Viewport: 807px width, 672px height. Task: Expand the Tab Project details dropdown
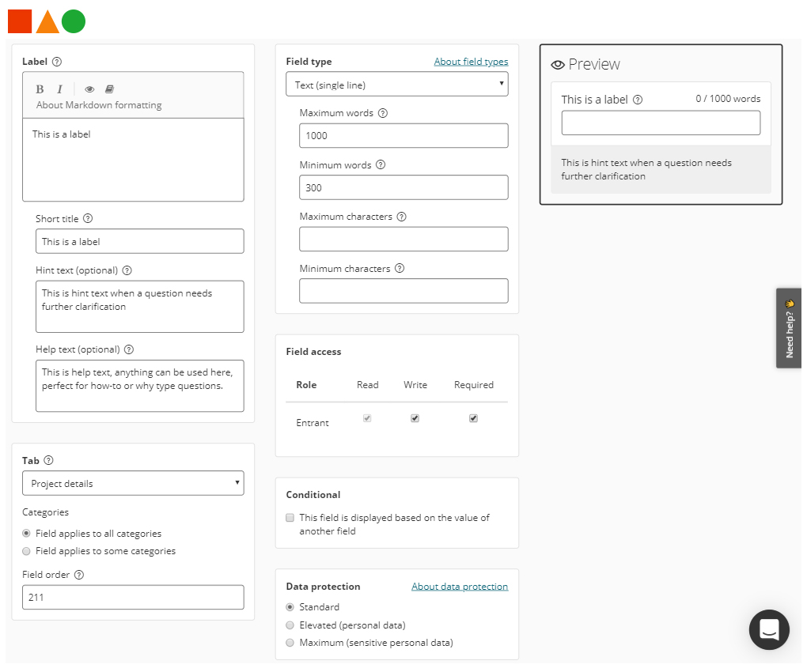[133, 483]
